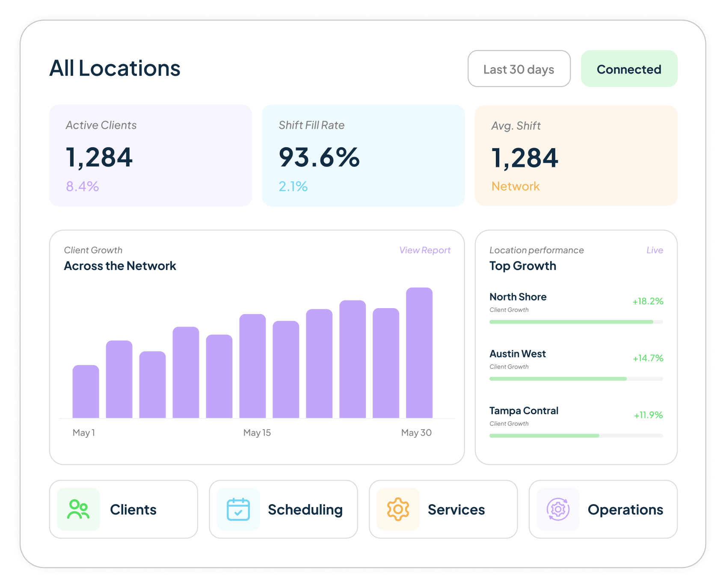This screenshot has height=588, width=726.
Task: Click the 2.1% change under Shift Fill Rate
Action: (293, 187)
